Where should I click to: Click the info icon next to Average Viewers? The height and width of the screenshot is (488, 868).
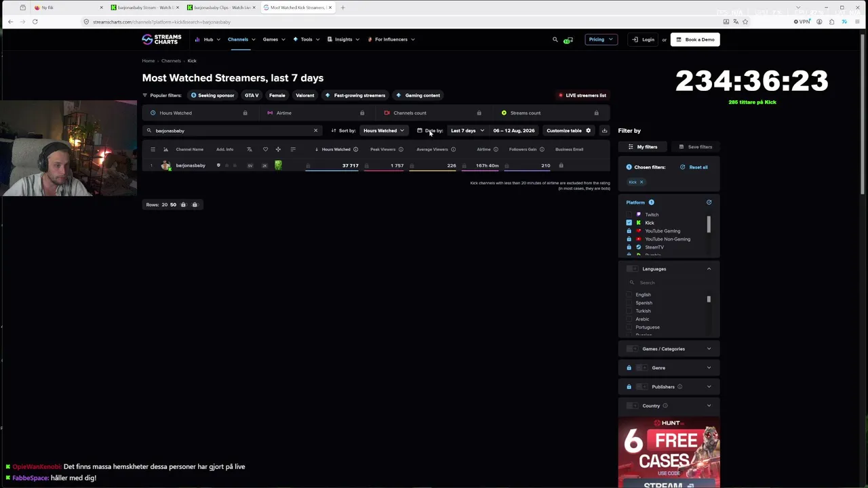pyautogui.click(x=453, y=149)
